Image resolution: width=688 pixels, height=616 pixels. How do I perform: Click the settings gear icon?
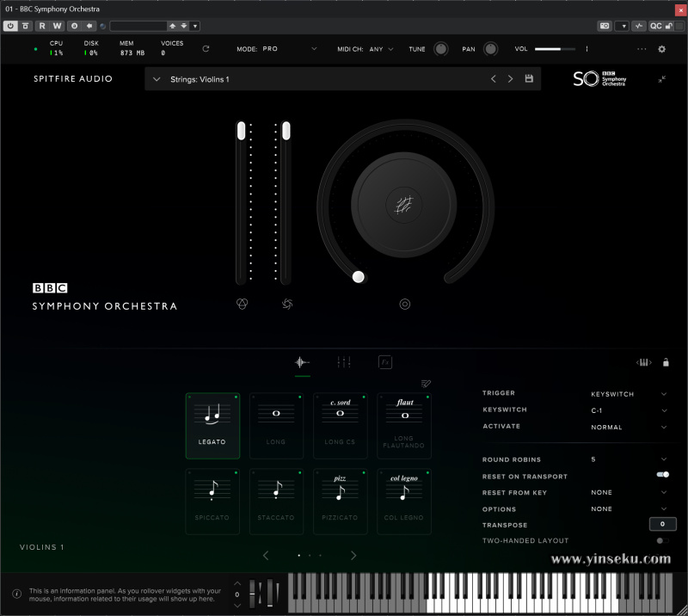tap(661, 49)
